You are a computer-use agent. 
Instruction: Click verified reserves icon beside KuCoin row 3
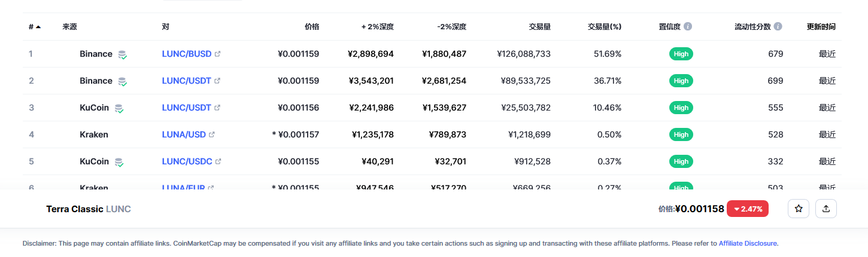click(119, 108)
